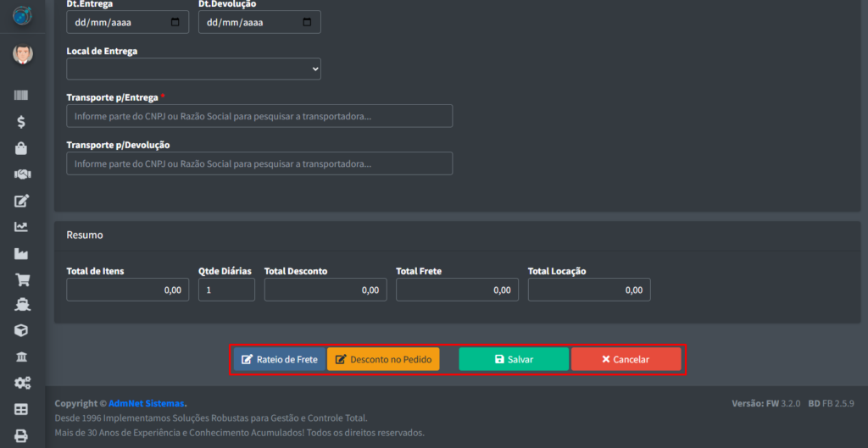
Task: Click the shopping bag sidebar icon
Action: [22, 148]
